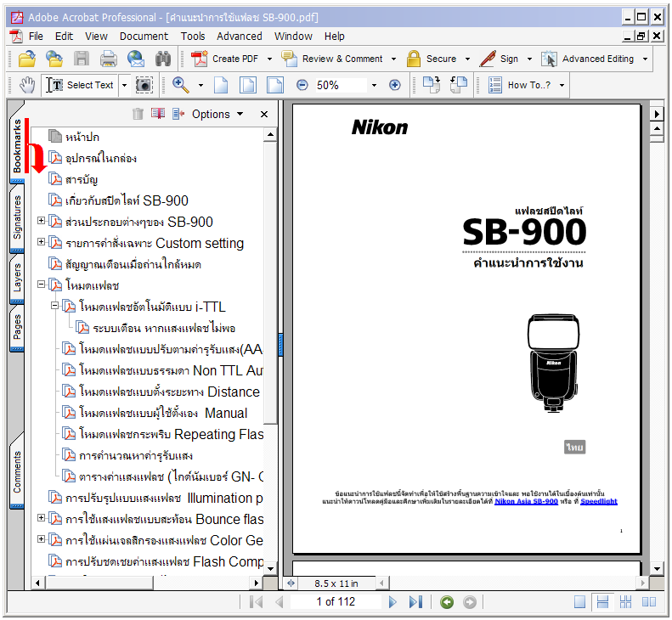Viewport: 672px width, 620px height.
Task: Go to next page
Action: tap(392, 602)
